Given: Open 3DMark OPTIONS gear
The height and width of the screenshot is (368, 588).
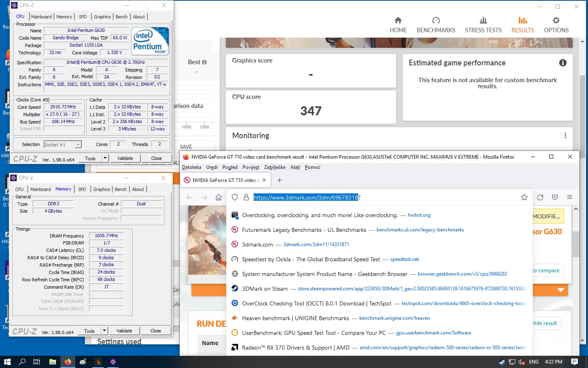Looking at the screenshot, I should 556,25.
